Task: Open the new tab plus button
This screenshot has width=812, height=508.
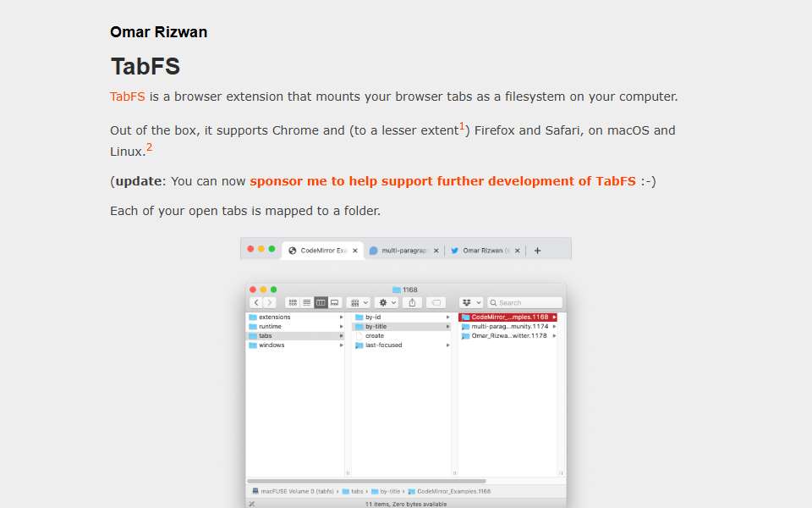Action: [538, 251]
